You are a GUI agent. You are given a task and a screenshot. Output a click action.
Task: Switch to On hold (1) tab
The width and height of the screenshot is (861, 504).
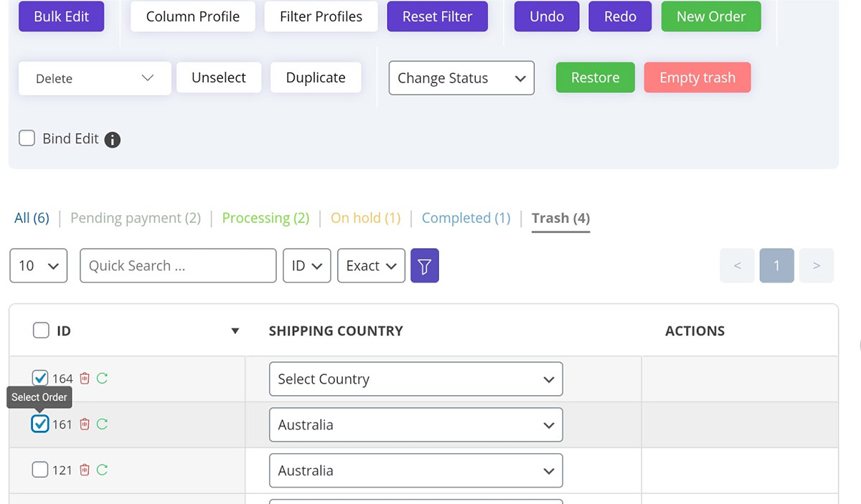click(365, 218)
